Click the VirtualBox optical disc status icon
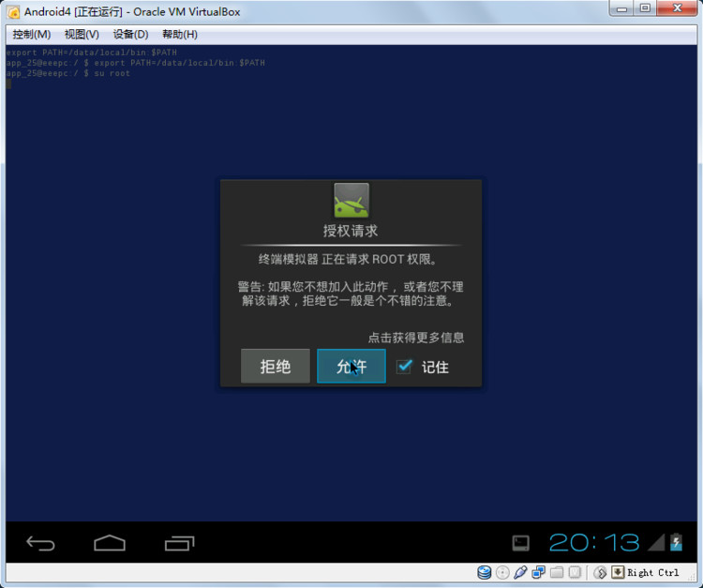 point(502,573)
